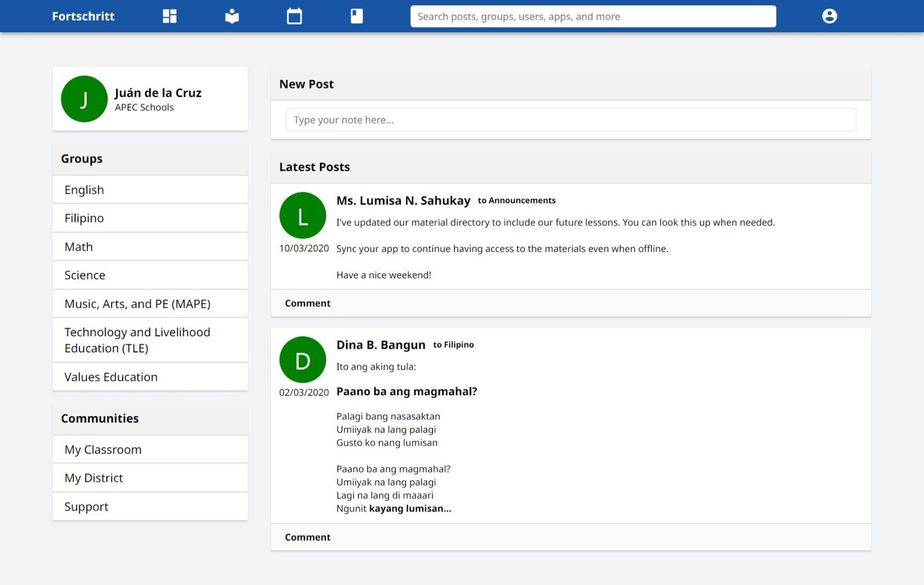Open the calendar icon in top bar

294,16
